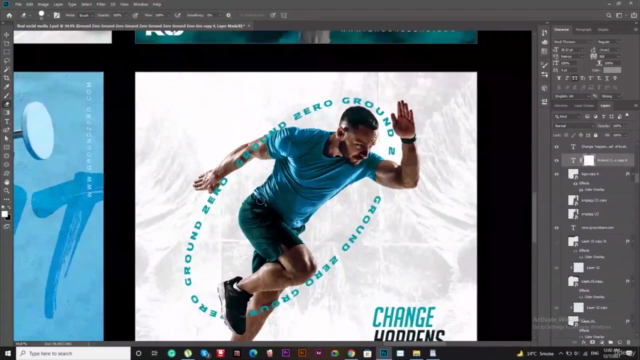Create a new adjustment layer

click(602, 342)
